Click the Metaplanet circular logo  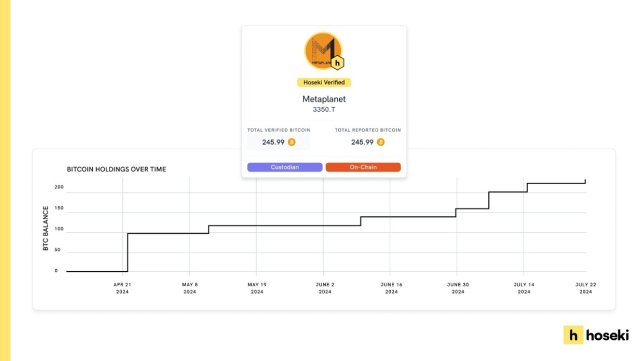point(323,50)
